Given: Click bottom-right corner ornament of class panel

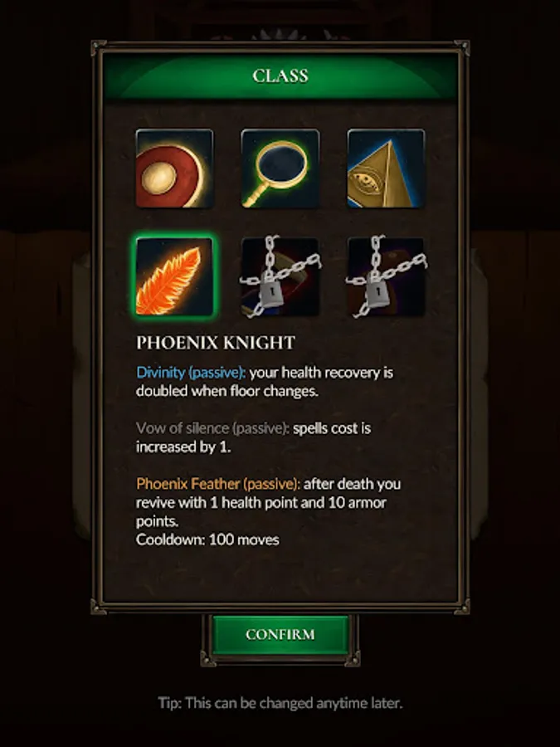Looking at the screenshot, I should click(461, 607).
